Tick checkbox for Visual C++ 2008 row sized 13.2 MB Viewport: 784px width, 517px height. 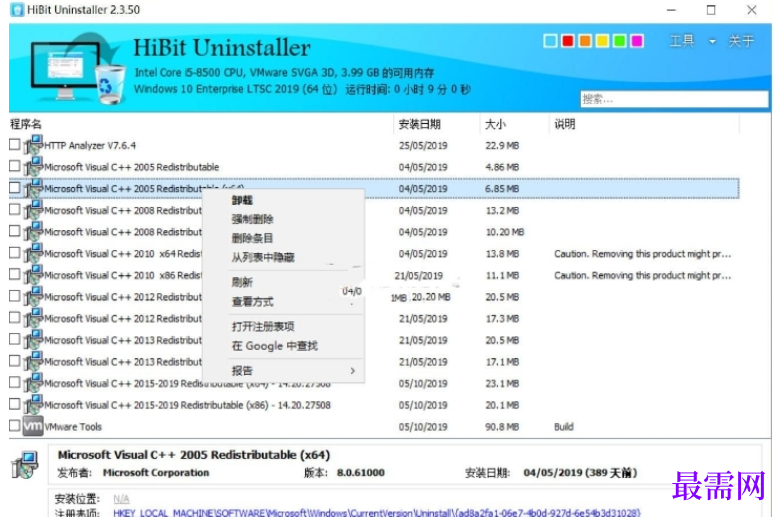(14, 210)
